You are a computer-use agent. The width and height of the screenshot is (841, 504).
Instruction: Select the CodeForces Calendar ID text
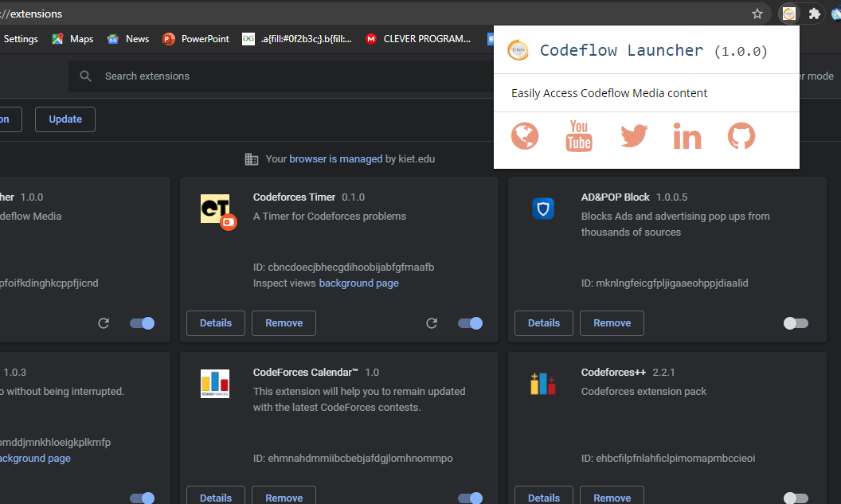point(353,459)
